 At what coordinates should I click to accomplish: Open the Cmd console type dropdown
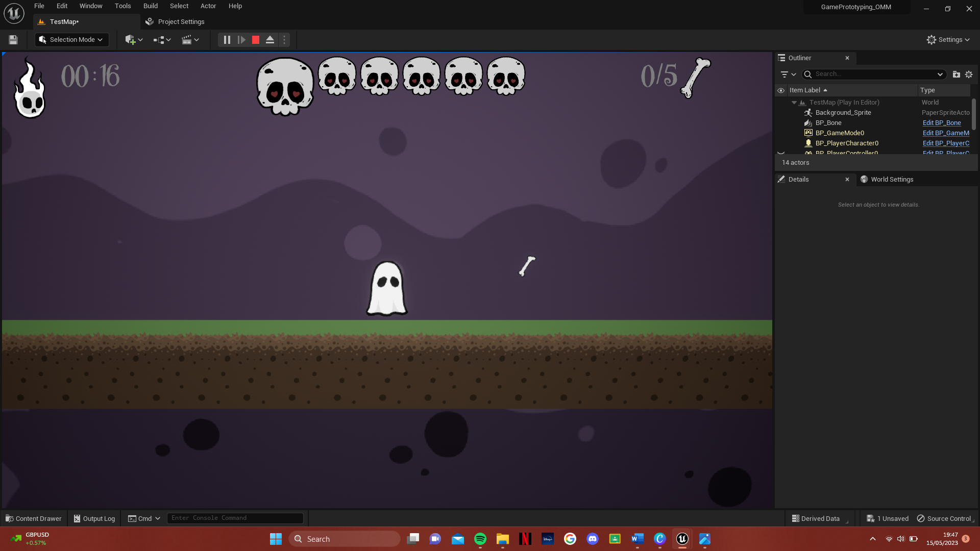click(144, 518)
